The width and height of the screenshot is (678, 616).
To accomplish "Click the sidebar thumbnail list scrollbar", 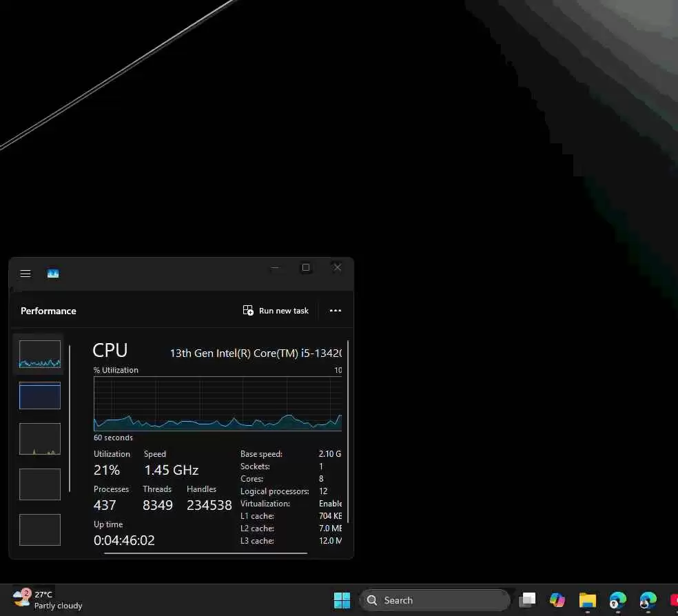I will tap(70, 418).
